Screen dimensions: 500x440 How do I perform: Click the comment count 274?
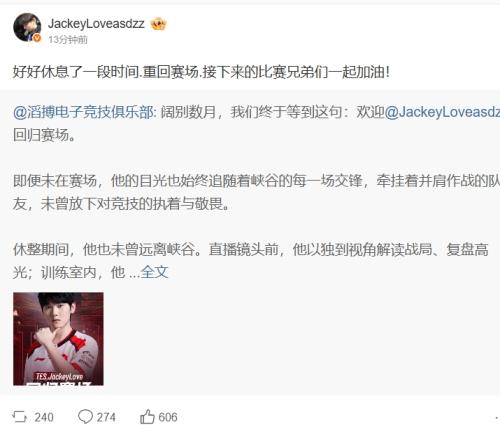pos(106,417)
